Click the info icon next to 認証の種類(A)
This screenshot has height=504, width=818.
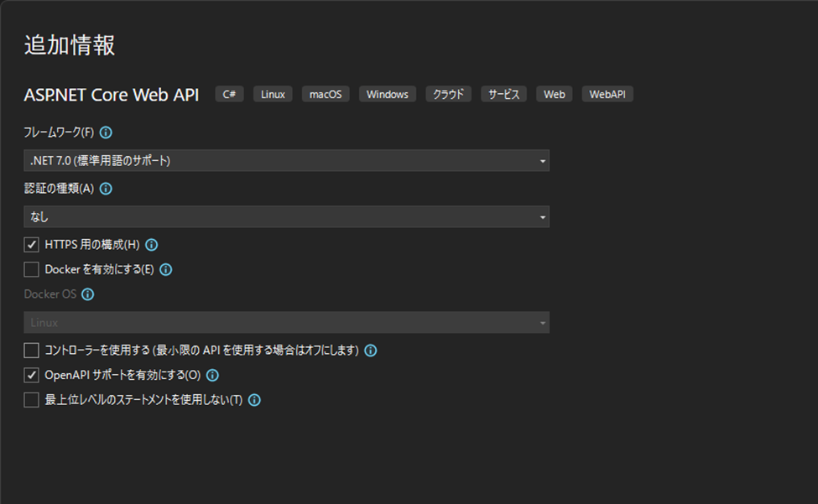tap(106, 189)
